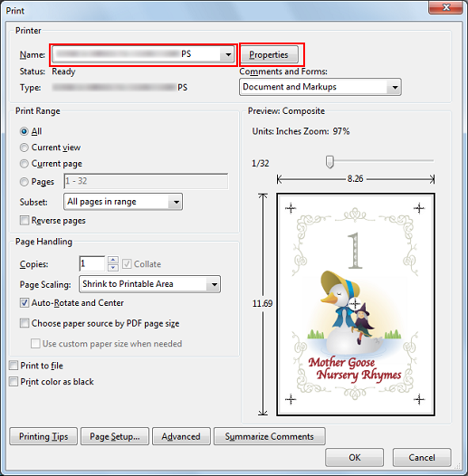Click the Copies input field

[92, 263]
